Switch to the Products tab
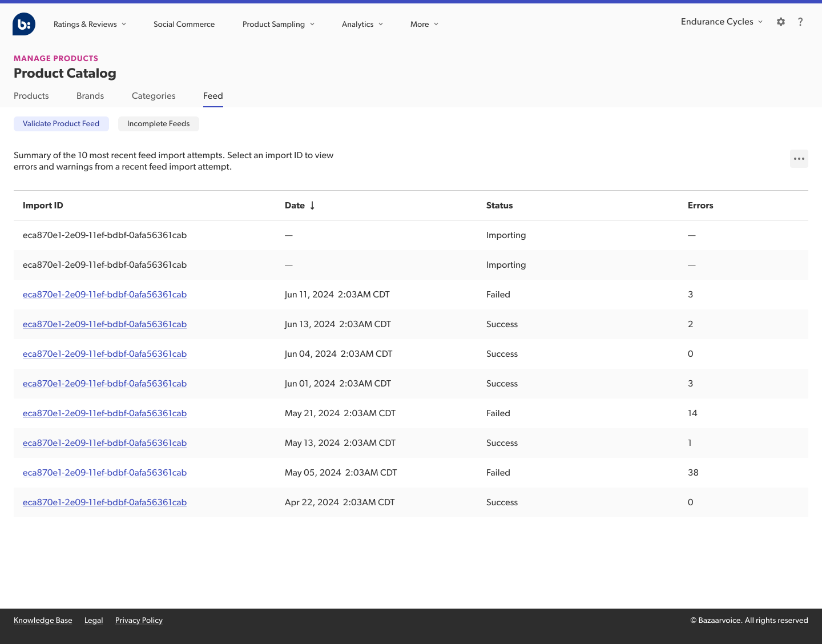Viewport: 822px width, 644px height. 31,96
